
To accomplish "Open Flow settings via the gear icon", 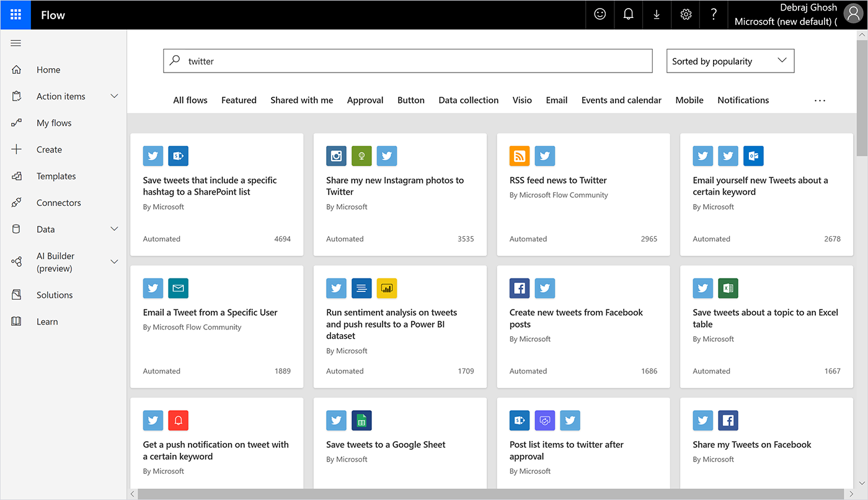I will click(x=685, y=14).
